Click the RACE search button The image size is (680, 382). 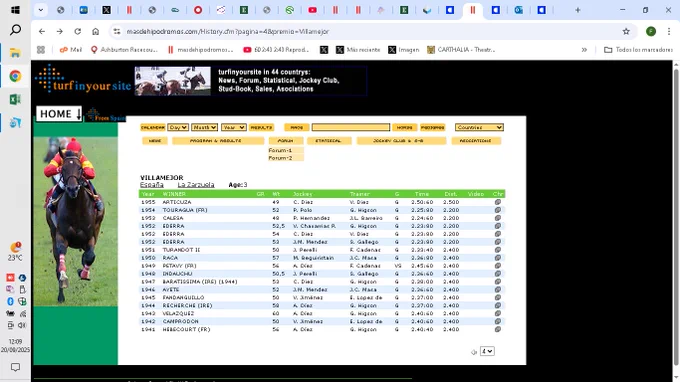coord(297,127)
